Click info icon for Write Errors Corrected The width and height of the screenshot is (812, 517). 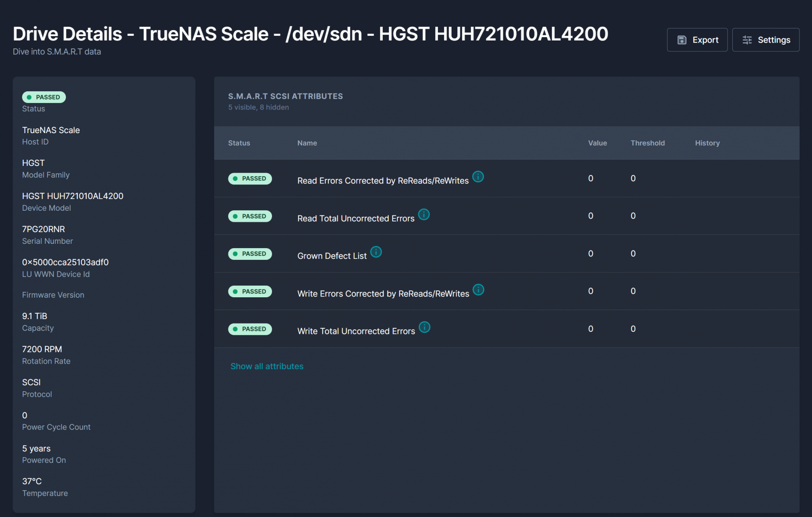tap(478, 290)
